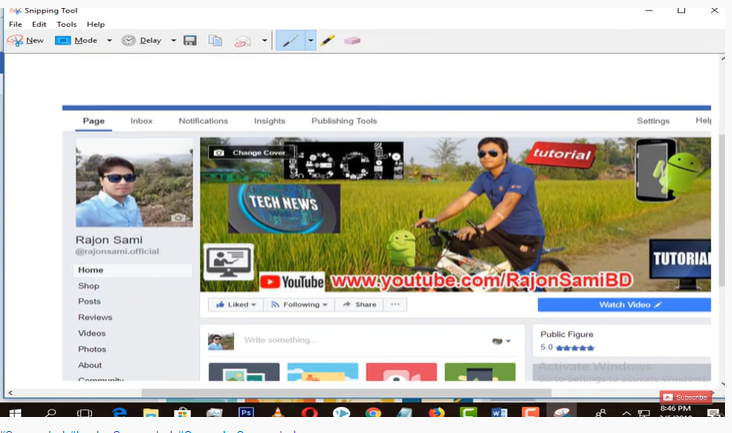Open taskbar Search

50,412
